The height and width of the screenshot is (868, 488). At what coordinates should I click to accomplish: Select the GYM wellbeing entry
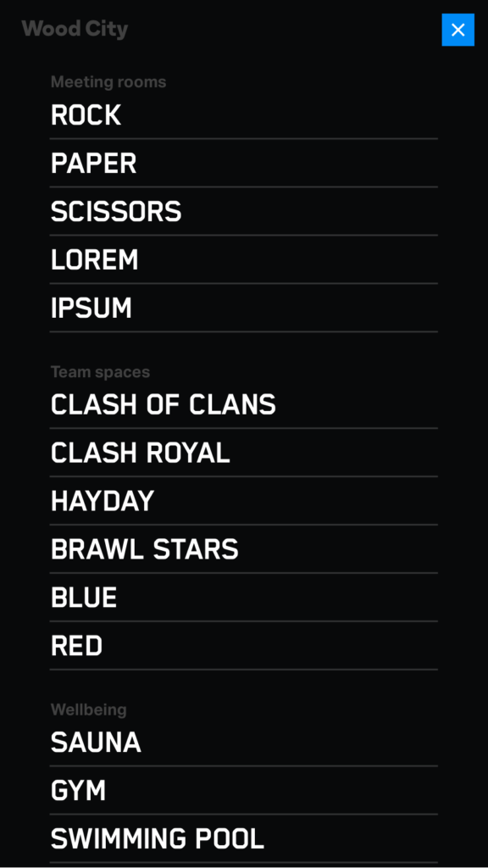[x=243, y=791]
